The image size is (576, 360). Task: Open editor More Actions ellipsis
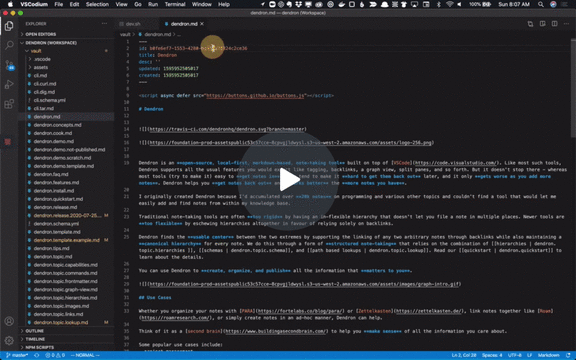pyautogui.click(x=566, y=24)
